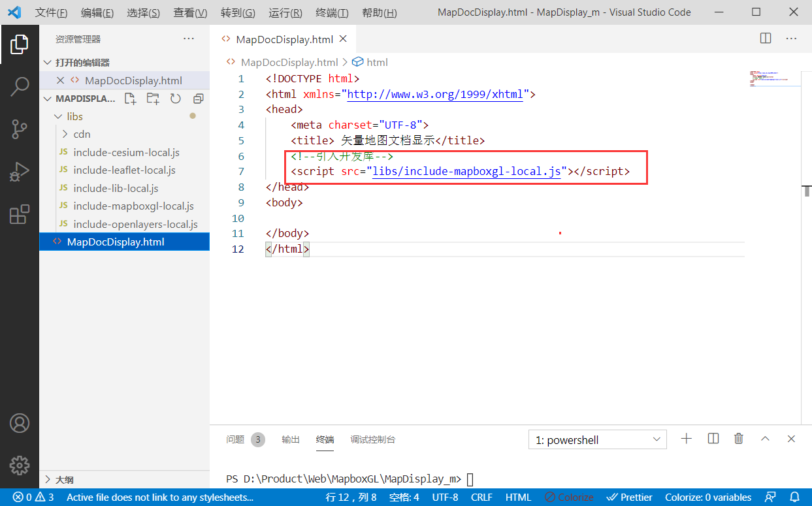The height and width of the screenshot is (506, 812).
Task: Expand the Outline section
Action: 124,479
